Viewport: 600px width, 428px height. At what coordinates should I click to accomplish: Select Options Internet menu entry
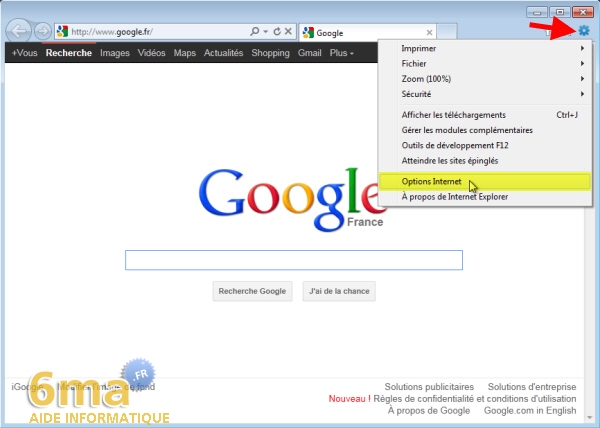click(x=484, y=181)
